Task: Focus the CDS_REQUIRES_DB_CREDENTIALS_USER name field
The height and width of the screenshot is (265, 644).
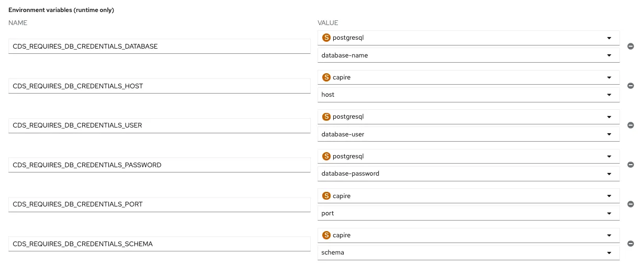Action: tap(160, 125)
